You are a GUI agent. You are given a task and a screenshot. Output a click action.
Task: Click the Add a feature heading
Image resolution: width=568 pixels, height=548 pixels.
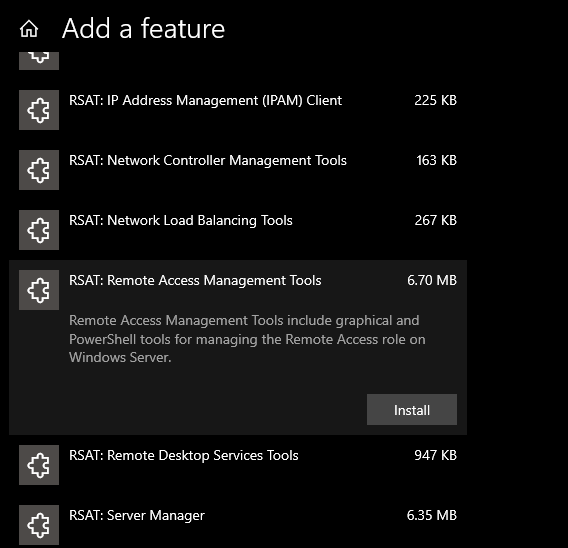click(143, 29)
